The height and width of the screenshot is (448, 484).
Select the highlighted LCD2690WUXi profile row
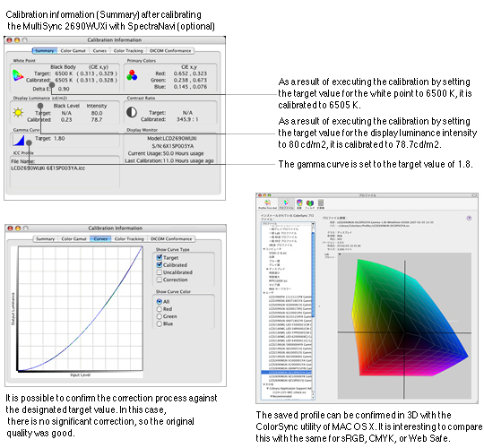[x=287, y=373]
